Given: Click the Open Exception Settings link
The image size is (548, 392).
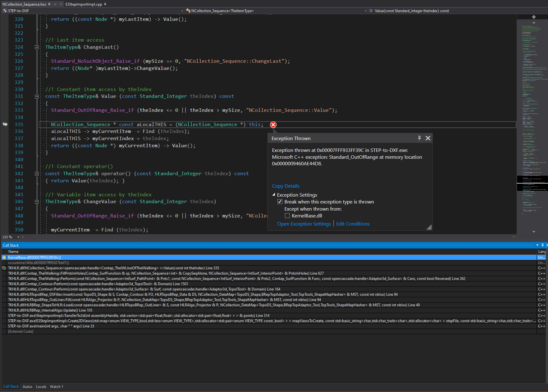Looking at the screenshot, I should point(304,224).
